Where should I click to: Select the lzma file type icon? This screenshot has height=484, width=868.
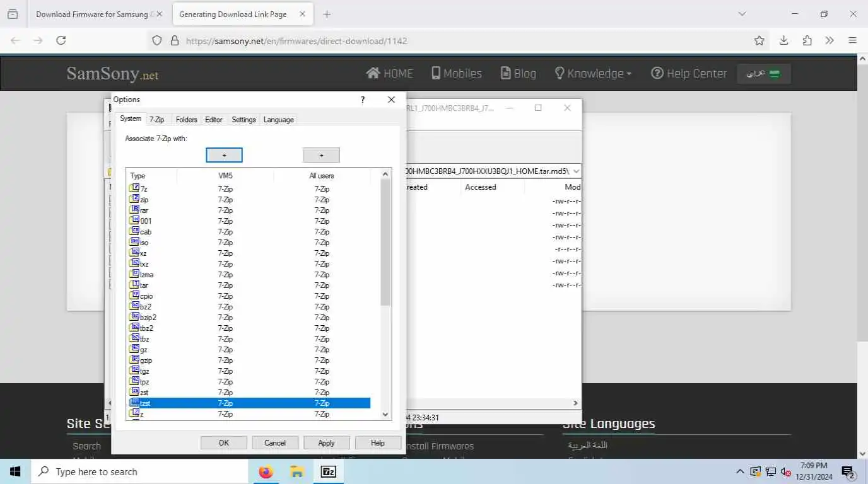coord(134,274)
